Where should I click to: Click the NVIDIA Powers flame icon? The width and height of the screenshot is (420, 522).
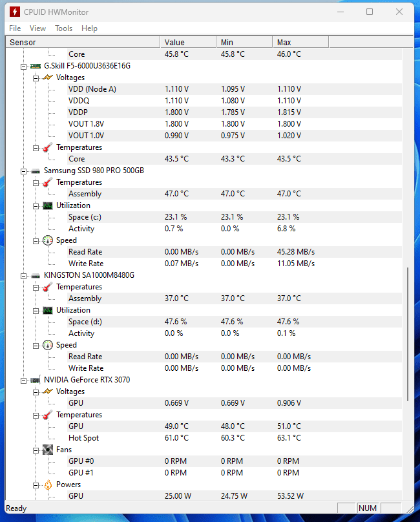coord(48,485)
